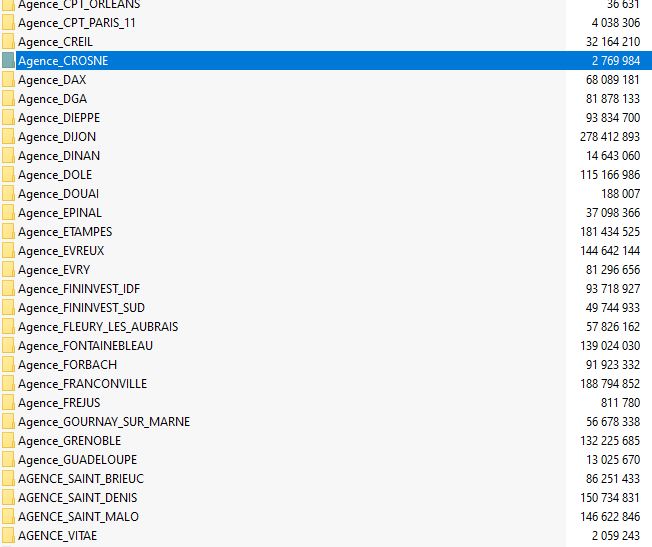Click the folder icon beside Agence_DINAN
The image size is (652, 547).
click(x=8, y=156)
